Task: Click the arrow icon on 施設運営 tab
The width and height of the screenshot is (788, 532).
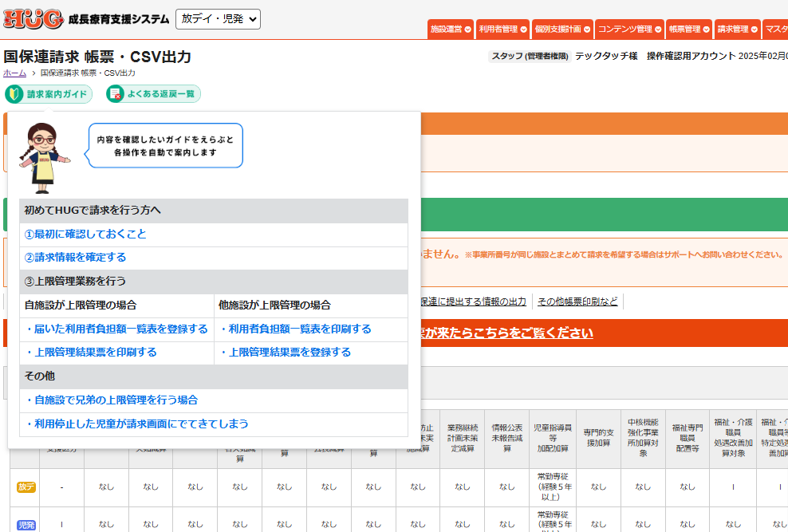Action: point(467,30)
